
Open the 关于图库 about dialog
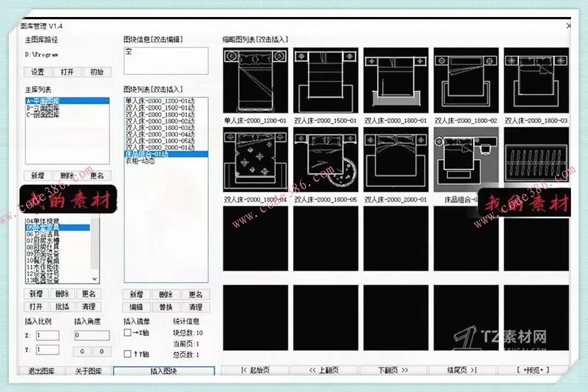point(88,371)
